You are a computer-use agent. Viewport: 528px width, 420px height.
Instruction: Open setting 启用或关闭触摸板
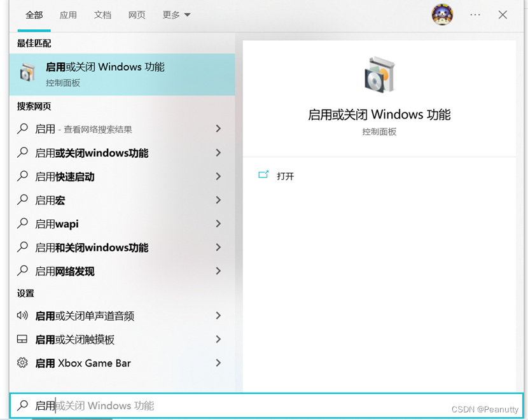click(75, 340)
